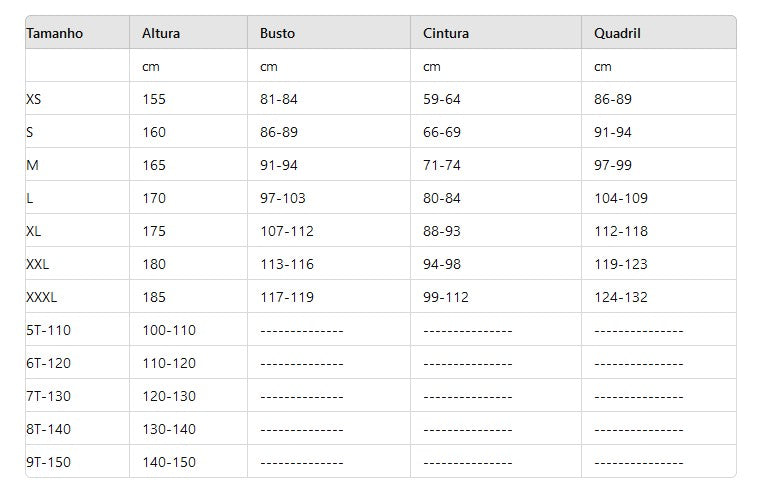Click the Altura column header

tap(161, 33)
